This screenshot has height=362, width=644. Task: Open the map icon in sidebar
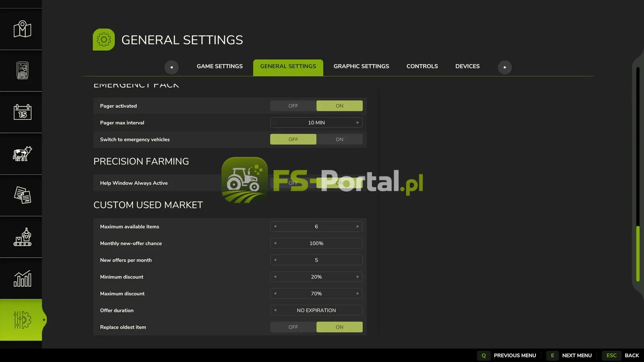(22, 29)
